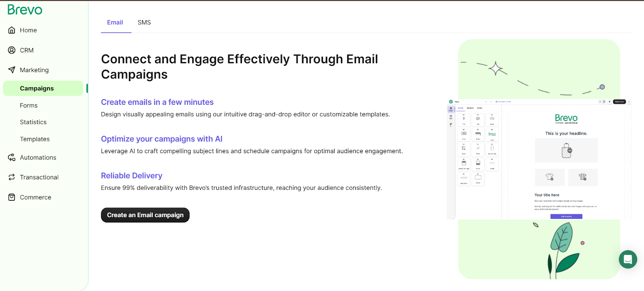This screenshot has height=291, width=644.
Task: Open Commerce section
Action: [x=35, y=197]
